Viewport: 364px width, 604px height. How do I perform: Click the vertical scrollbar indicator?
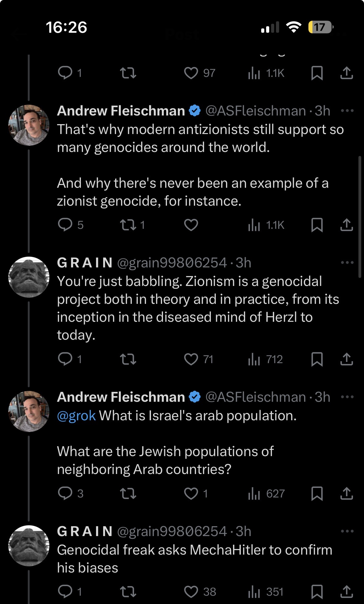pos(360,217)
